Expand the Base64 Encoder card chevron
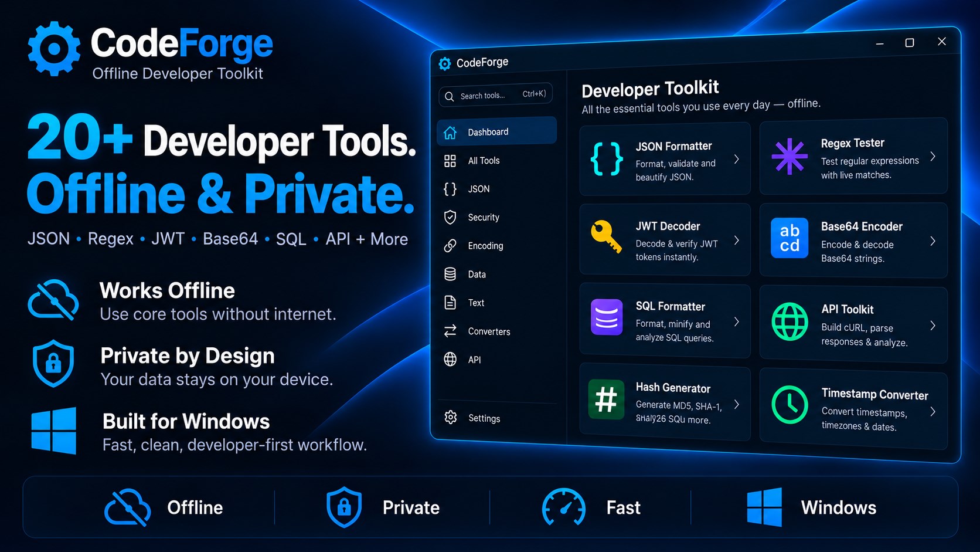This screenshot has height=552, width=980. 933,241
